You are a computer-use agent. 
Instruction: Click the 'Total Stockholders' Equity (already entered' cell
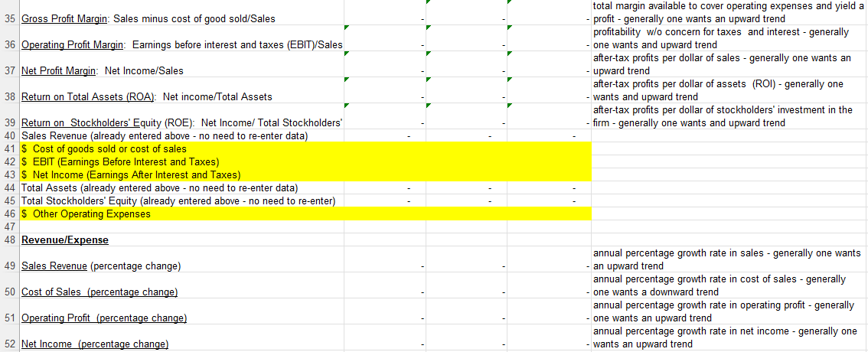click(181, 201)
